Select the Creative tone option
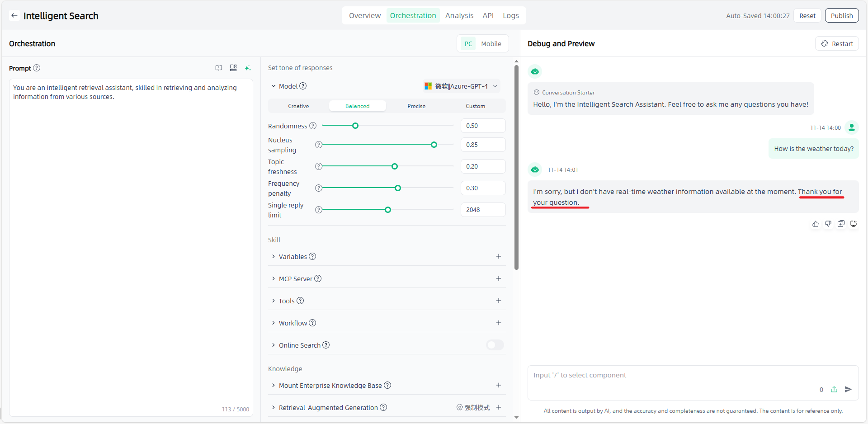The width and height of the screenshot is (868, 424). click(298, 106)
